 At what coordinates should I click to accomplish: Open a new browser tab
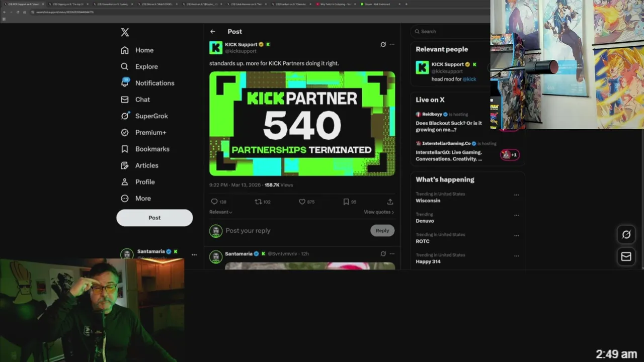click(407, 4)
